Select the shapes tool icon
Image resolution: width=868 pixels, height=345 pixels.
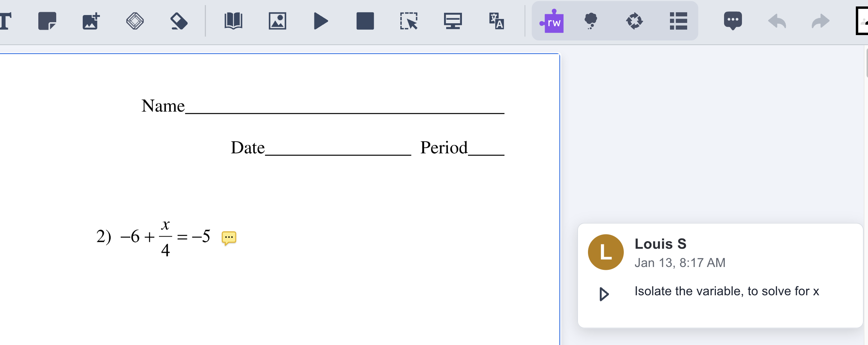pos(135,21)
